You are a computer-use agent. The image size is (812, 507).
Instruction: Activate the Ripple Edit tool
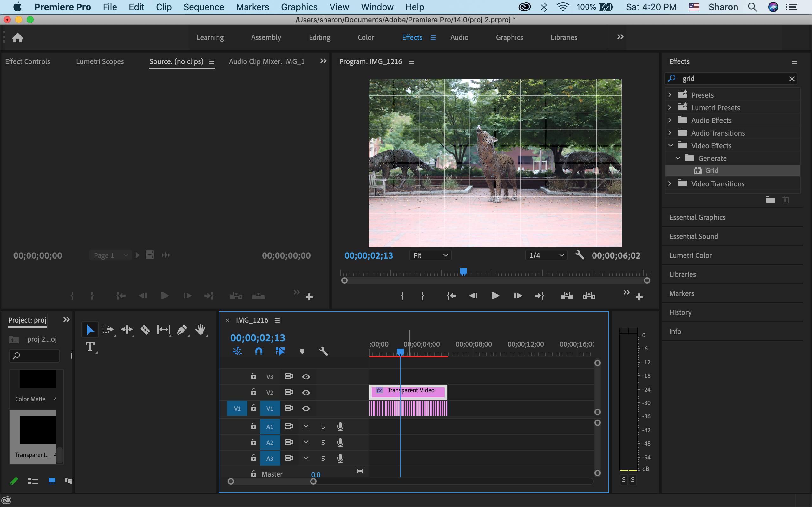(127, 330)
